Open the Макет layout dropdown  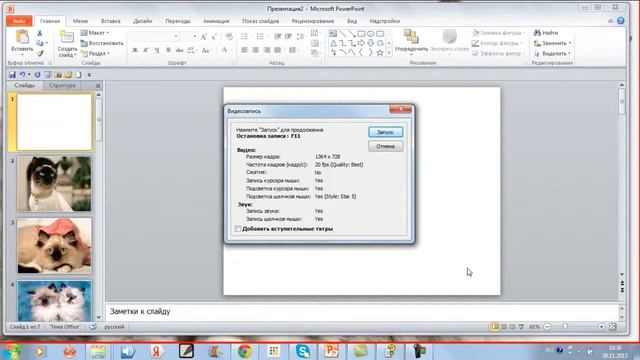(x=95, y=33)
